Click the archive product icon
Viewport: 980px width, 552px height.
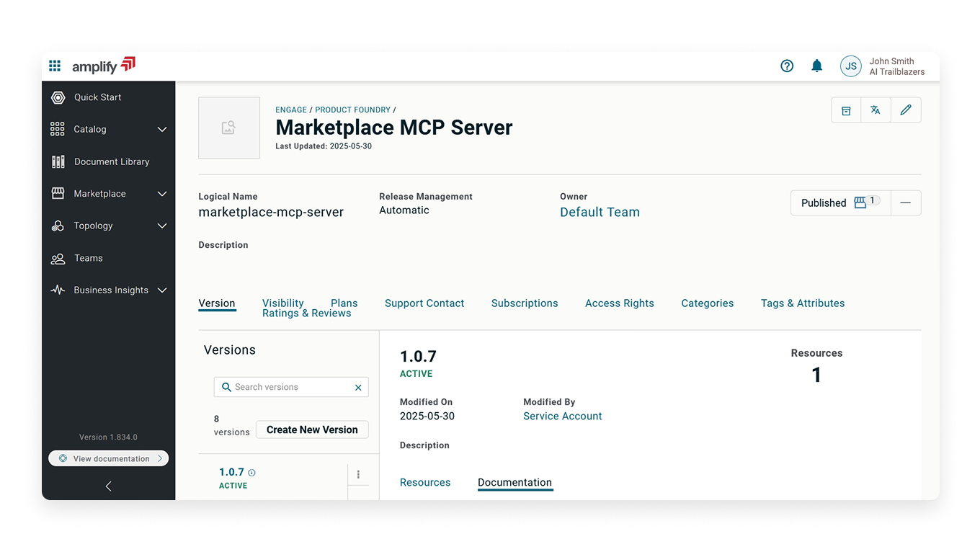[x=846, y=110]
